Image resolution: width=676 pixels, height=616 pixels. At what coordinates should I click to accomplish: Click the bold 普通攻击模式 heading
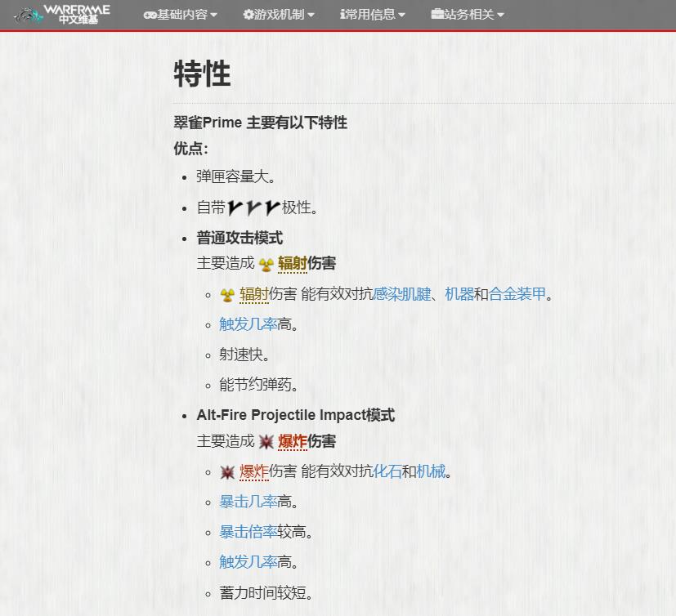tap(240, 239)
